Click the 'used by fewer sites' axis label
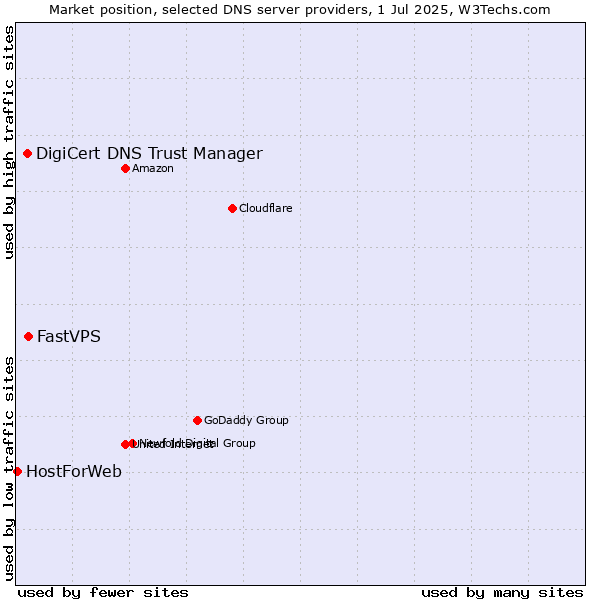The height and width of the screenshot is (600, 600). click(103, 593)
